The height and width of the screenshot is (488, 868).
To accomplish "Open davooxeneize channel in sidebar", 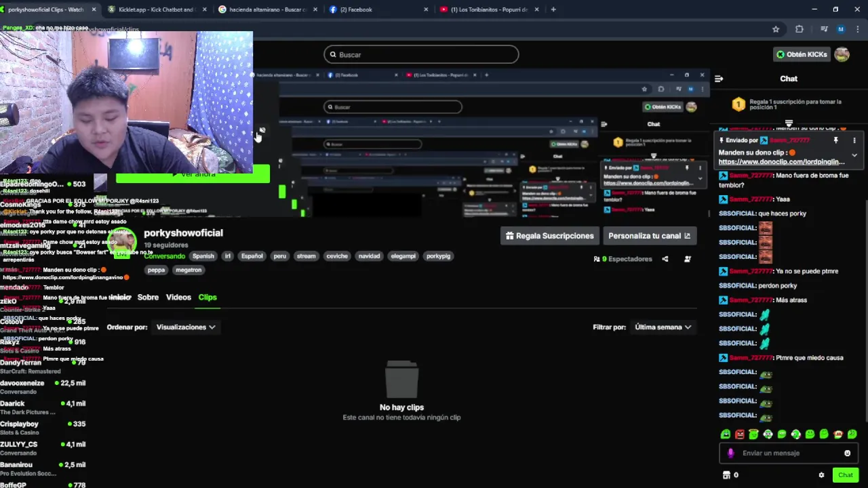I will click(x=43, y=387).
